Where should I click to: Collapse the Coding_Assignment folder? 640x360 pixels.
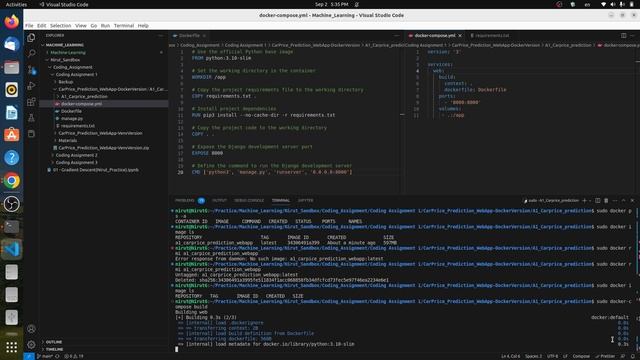72,67
